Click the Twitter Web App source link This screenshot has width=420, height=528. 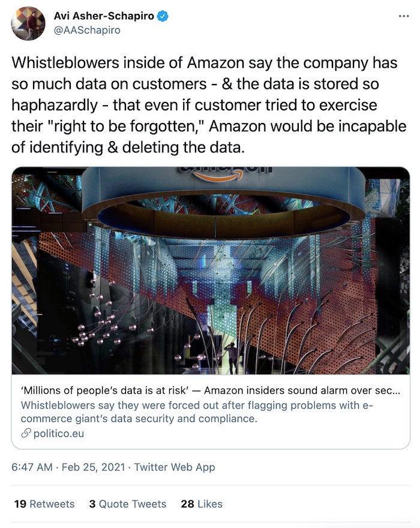(175, 467)
